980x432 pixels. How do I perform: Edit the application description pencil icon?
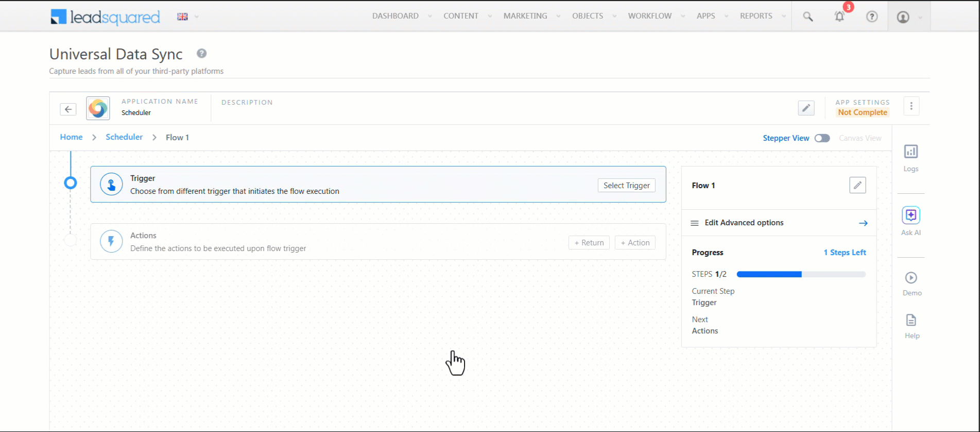[806, 108]
